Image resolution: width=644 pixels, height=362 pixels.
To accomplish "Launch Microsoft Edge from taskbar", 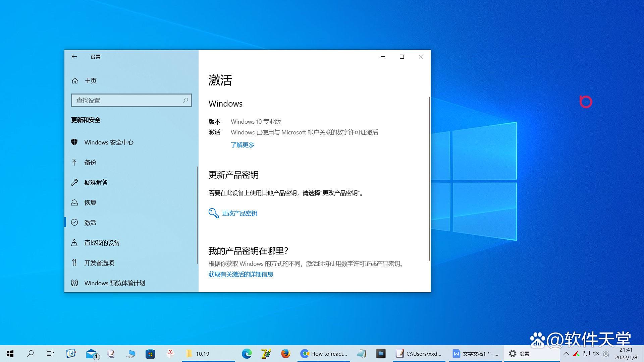I will tap(247, 354).
